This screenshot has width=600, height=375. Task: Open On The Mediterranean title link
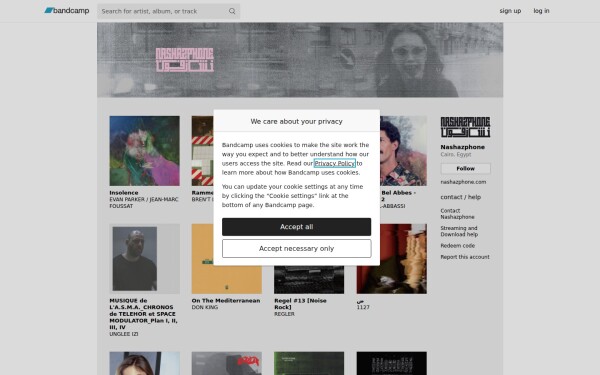(226, 301)
